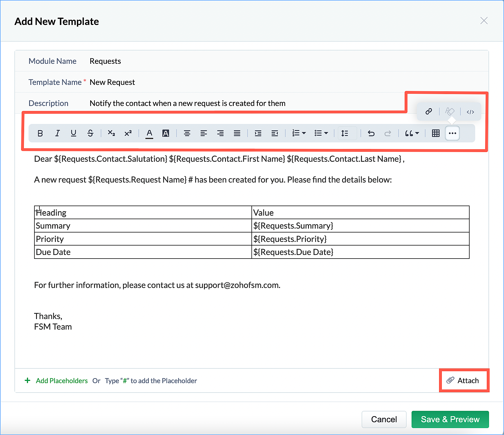
Task: Open the text background color picker
Action: point(166,133)
